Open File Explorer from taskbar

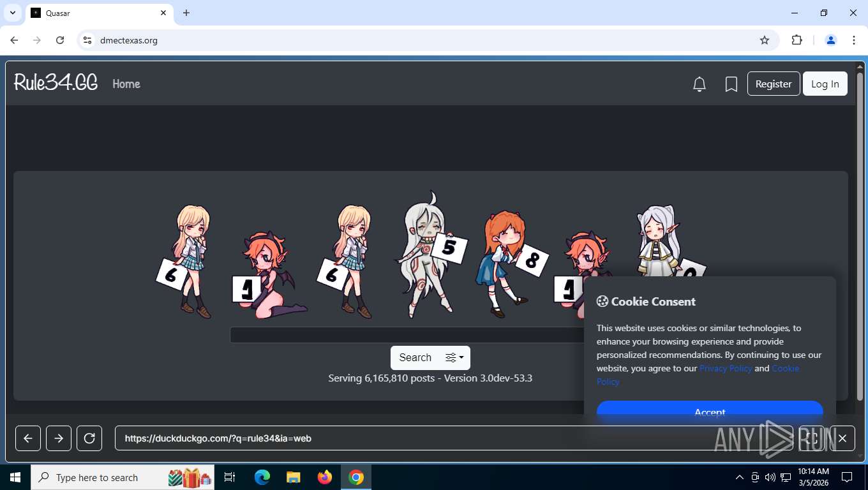(294, 477)
